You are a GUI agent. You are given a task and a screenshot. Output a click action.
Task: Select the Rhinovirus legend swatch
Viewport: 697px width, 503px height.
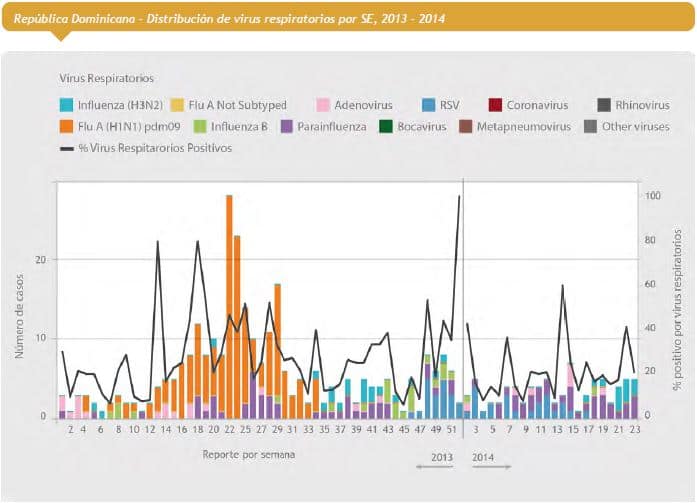pyautogui.click(x=604, y=105)
